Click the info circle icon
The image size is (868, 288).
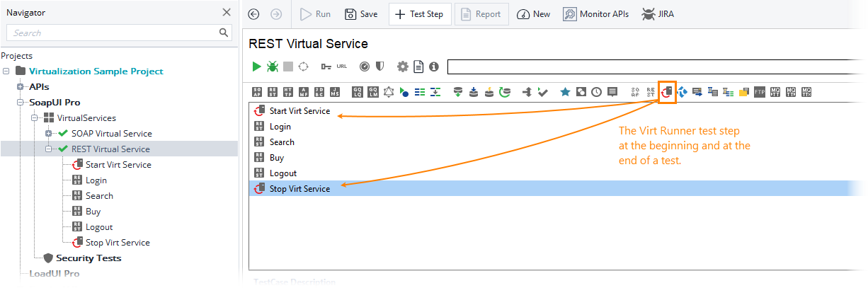point(434,67)
